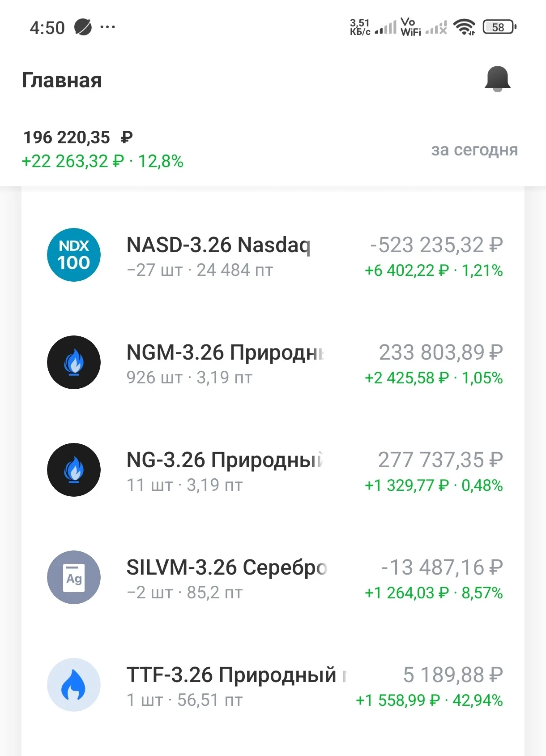Open the NASD-3.26 Nasdaq position
The image size is (546, 756).
(x=273, y=255)
